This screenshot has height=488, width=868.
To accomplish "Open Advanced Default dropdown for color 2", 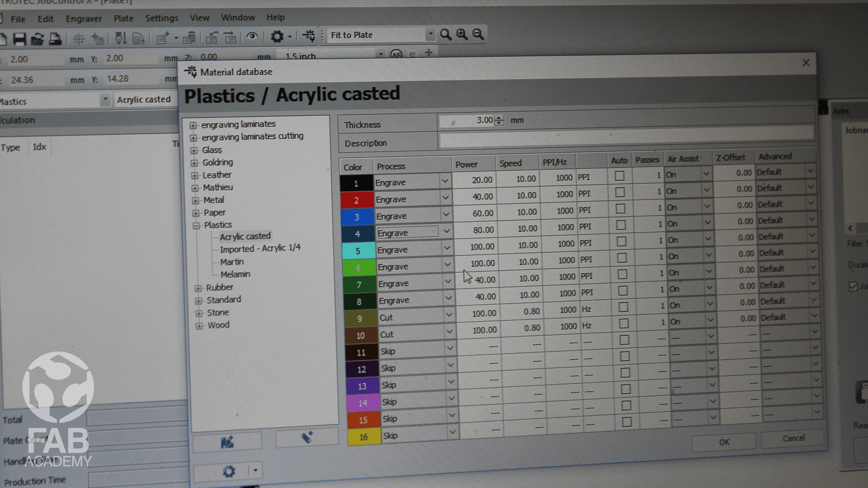I will [810, 187].
